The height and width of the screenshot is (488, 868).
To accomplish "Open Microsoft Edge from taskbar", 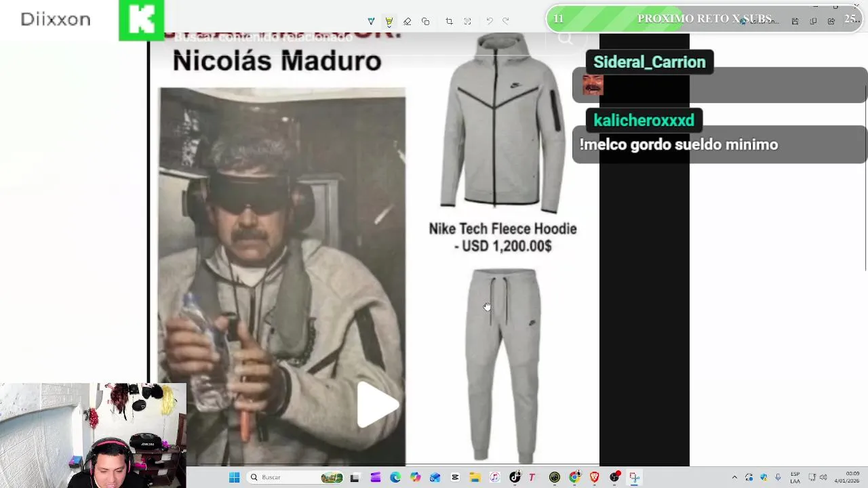I will pyautogui.click(x=395, y=477).
